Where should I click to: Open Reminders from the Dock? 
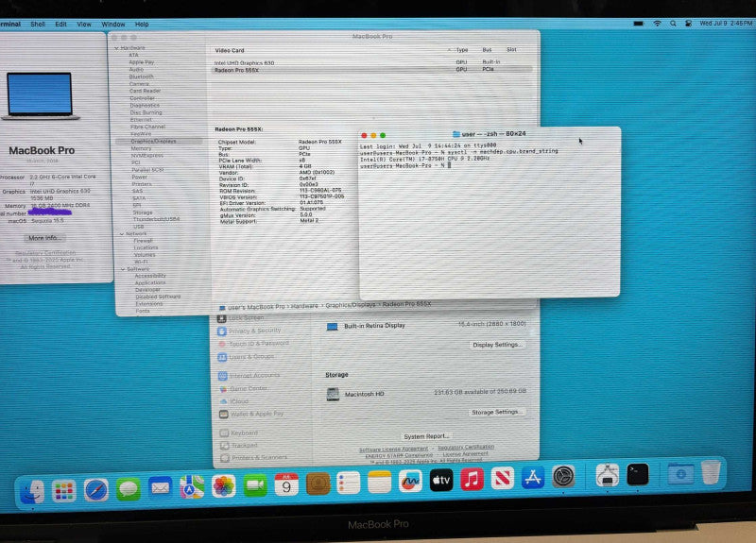349,483
